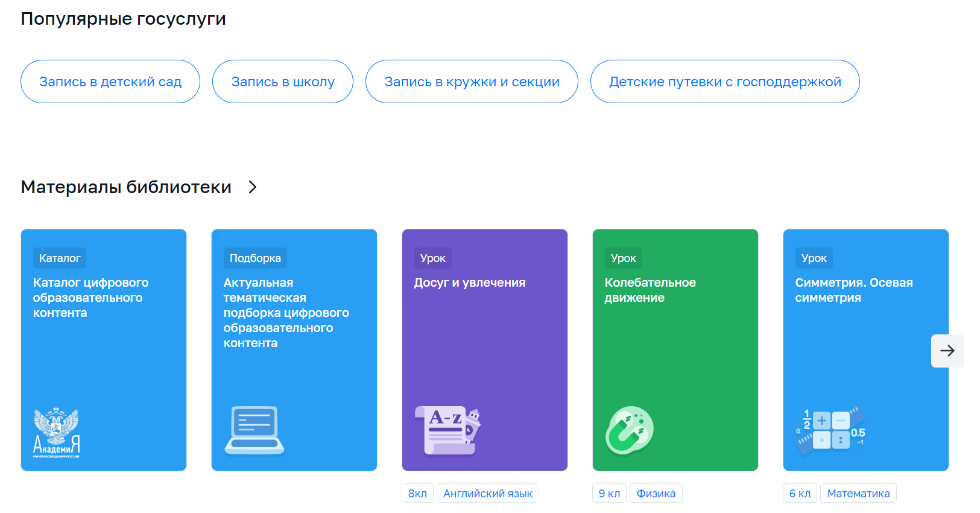Click the 'Урок' tag on Симметрия card
980x513 pixels.
point(814,258)
